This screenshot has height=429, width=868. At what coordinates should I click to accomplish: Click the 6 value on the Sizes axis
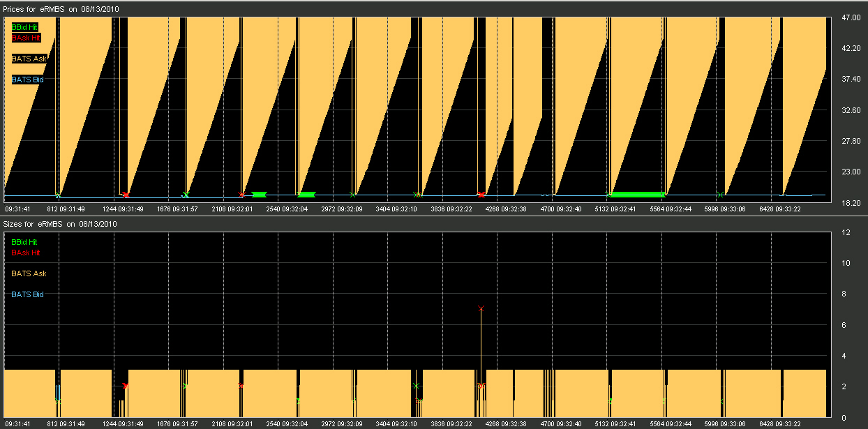tap(844, 325)
